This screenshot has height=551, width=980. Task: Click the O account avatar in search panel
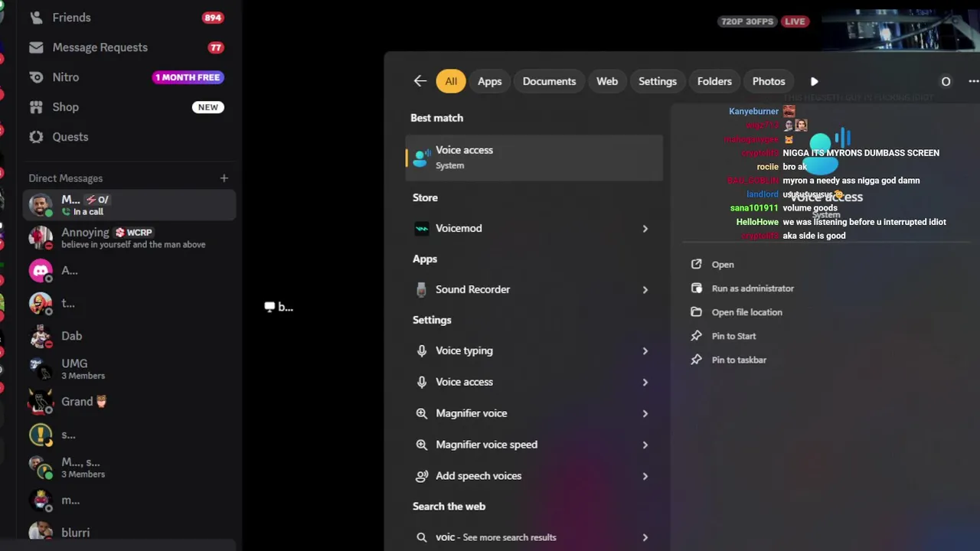[x=946, y=81]
